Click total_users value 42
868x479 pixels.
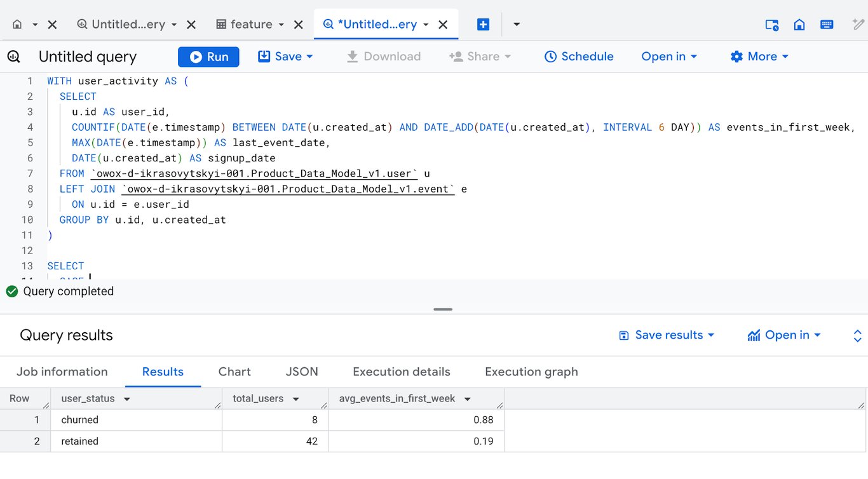[311, 442]
